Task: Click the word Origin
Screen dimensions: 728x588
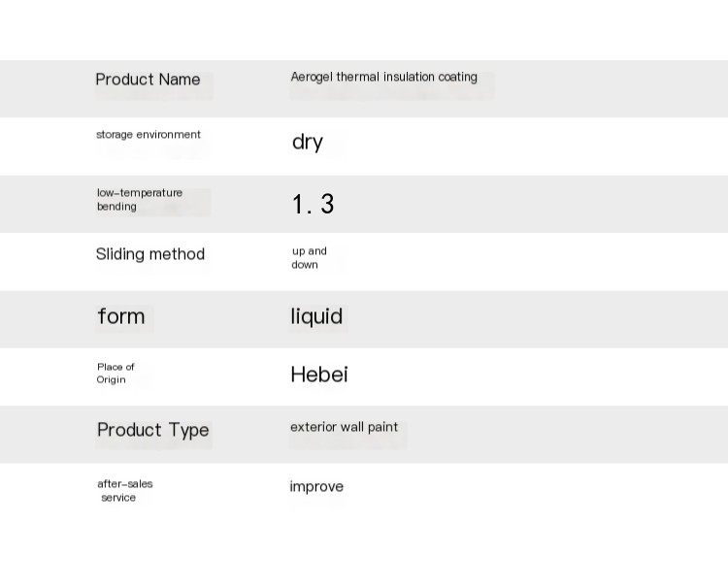Action: click(111, 379)
